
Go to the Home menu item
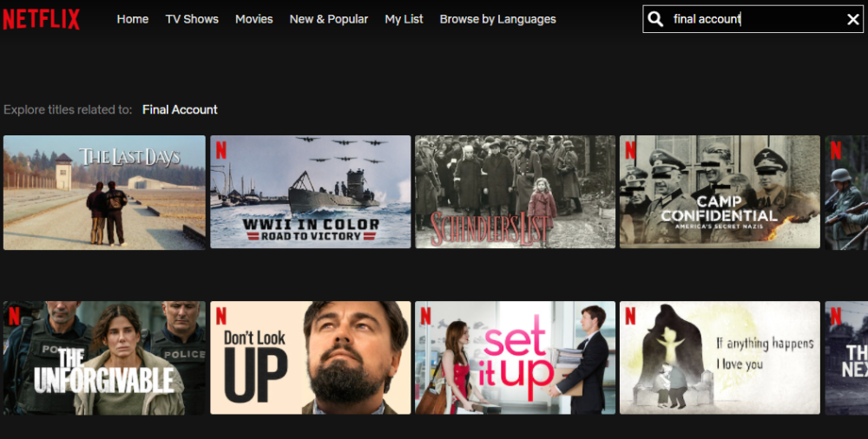click(133, 19)
